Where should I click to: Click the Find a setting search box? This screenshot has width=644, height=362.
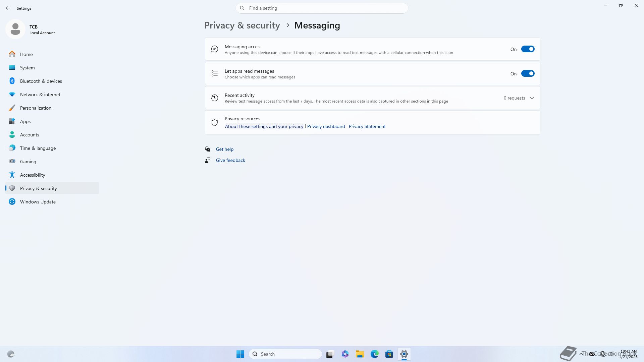[x=322, y=8]
